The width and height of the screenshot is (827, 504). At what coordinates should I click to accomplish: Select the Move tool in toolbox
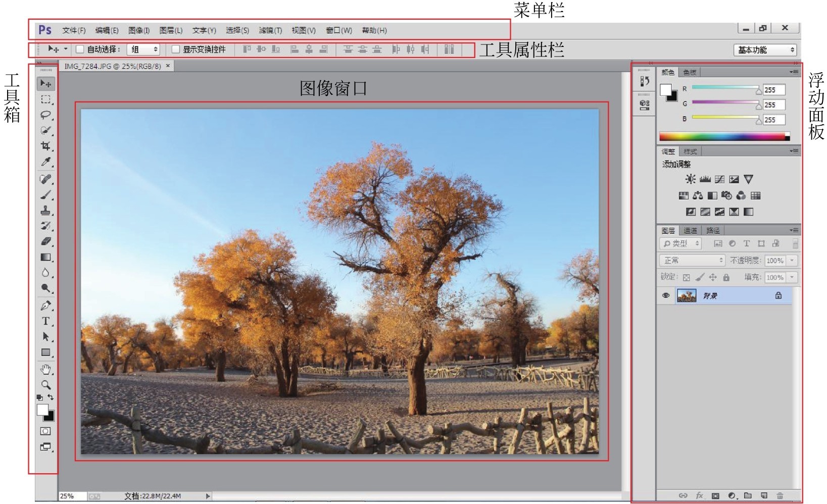click(x=46, y=83)
